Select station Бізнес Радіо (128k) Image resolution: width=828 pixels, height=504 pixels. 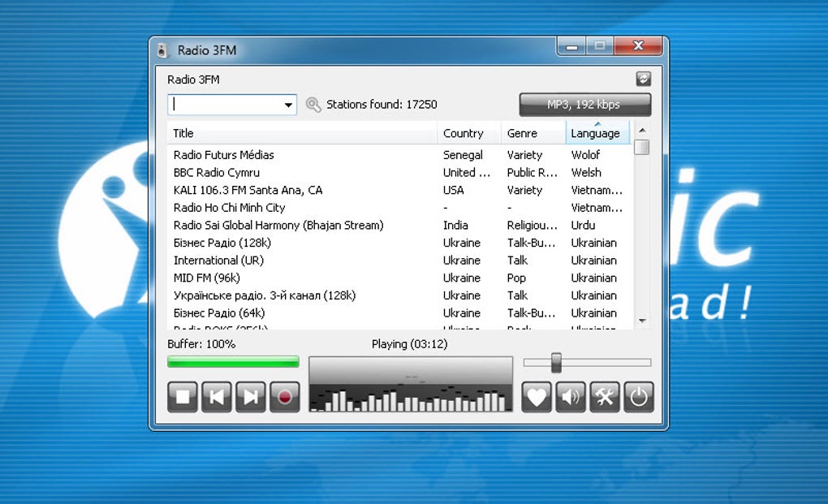pyautogui.click(x=222, y=243)
